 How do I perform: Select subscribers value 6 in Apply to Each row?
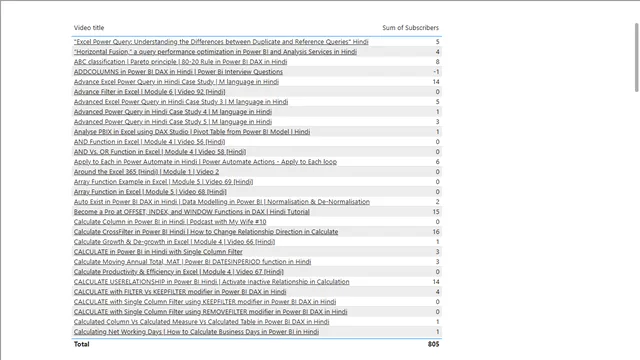pyautogui.click(x=438, y=162)
